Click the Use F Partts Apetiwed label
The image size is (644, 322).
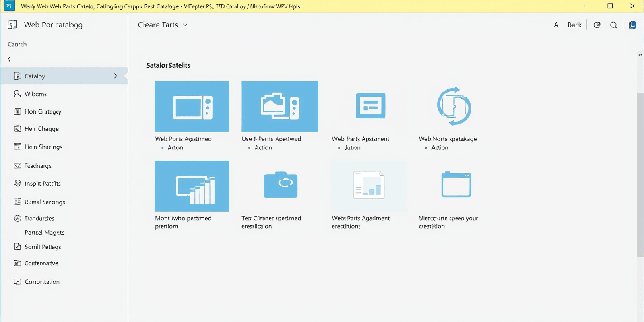pos(271,139)
